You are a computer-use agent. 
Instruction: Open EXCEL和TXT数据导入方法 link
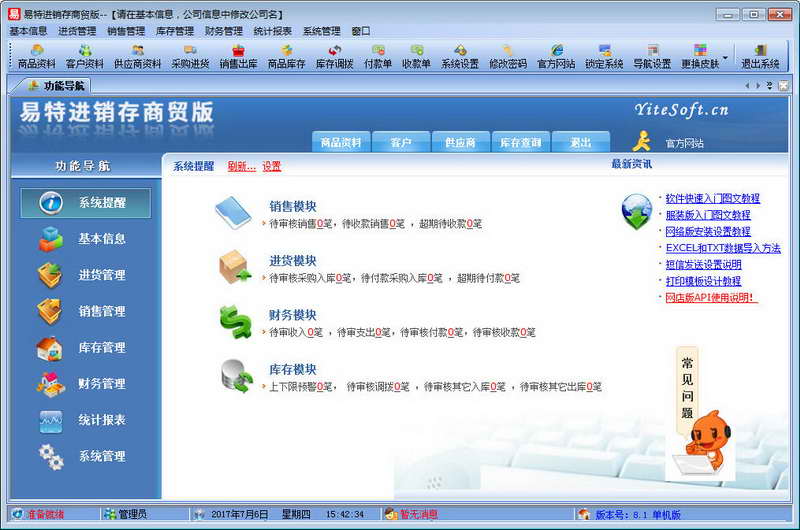(723, 248)
